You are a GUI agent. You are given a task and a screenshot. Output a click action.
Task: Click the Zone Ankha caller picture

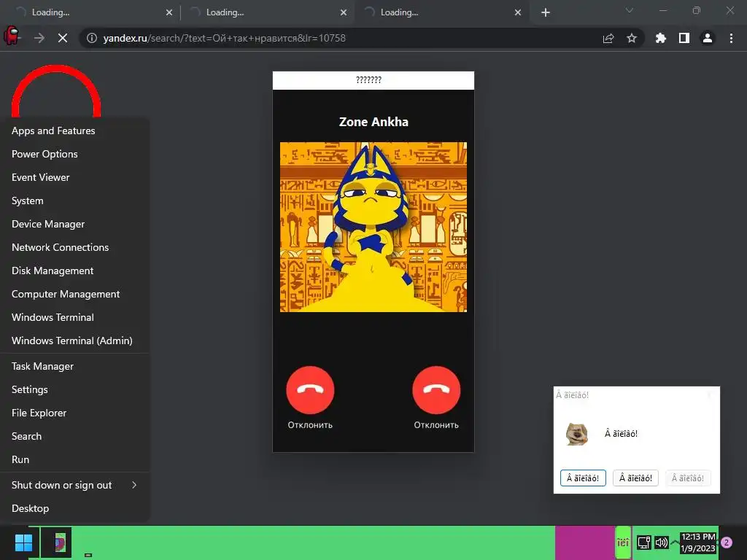373,227
